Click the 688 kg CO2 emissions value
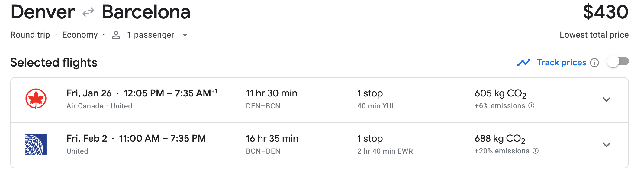644x176 pixels. click(x=500, y=139)
